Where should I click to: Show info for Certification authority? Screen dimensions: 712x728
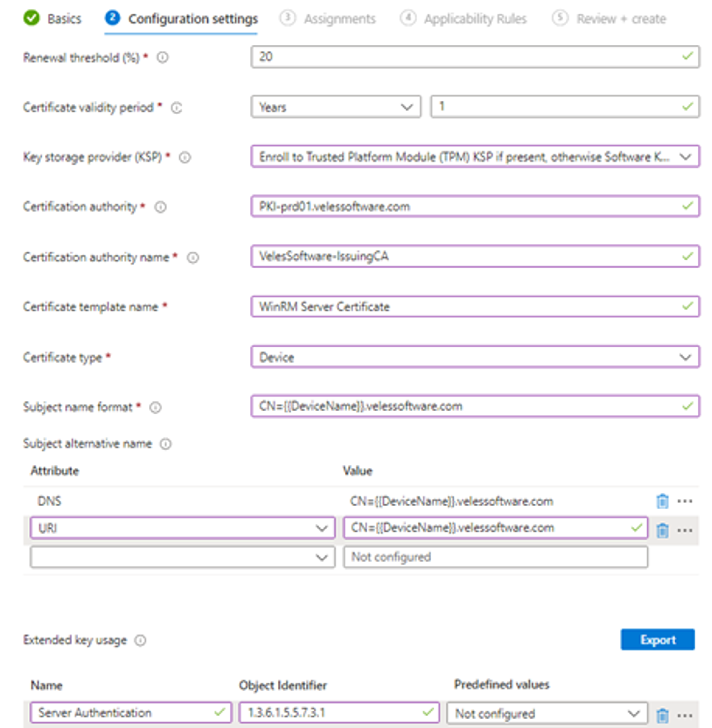(x=160, y=207)
